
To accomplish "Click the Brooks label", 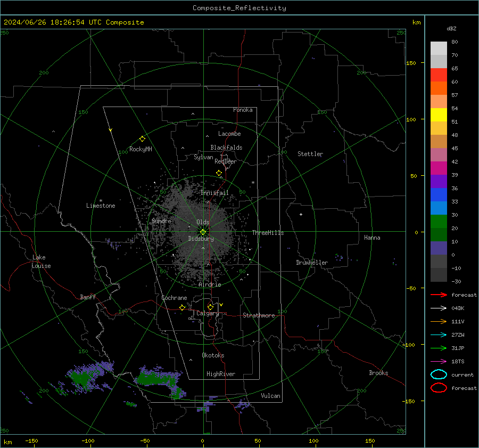I will [x=378, y=373].
